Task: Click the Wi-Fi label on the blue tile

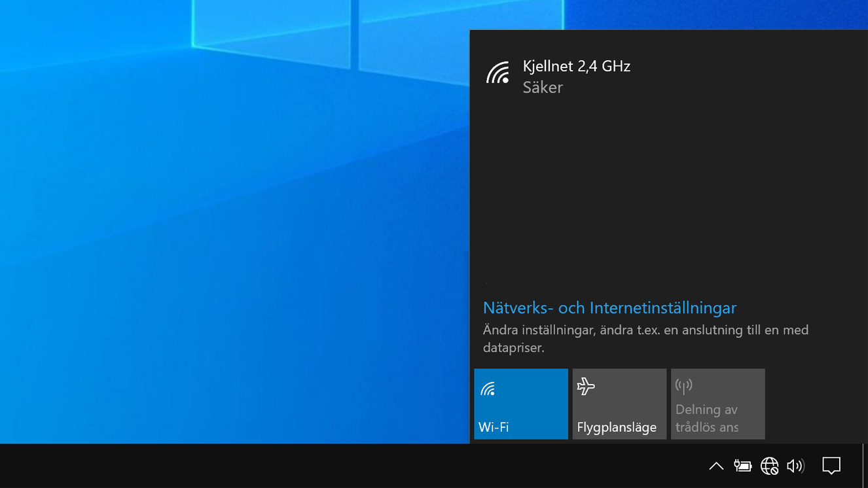Action: point(493,426)
